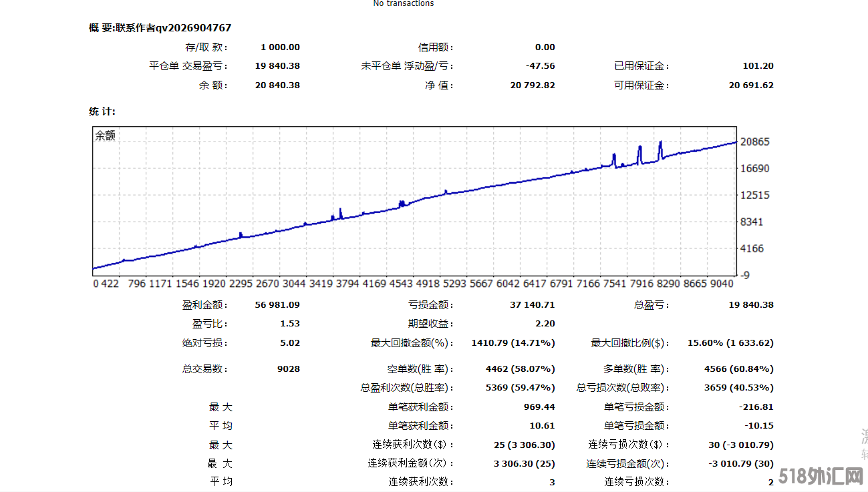Click the "净 值:" label
This screenshot has width=868, height=492.
coord(440,85)
